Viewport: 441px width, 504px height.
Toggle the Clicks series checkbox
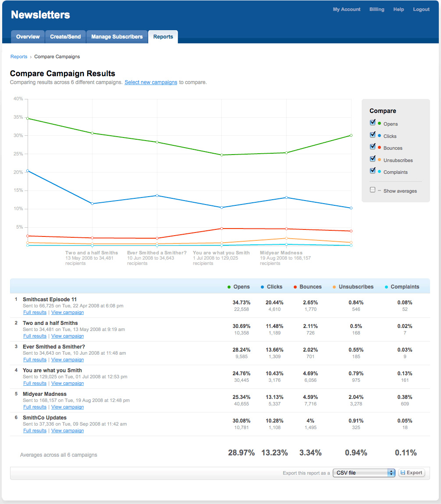point(373,135)
